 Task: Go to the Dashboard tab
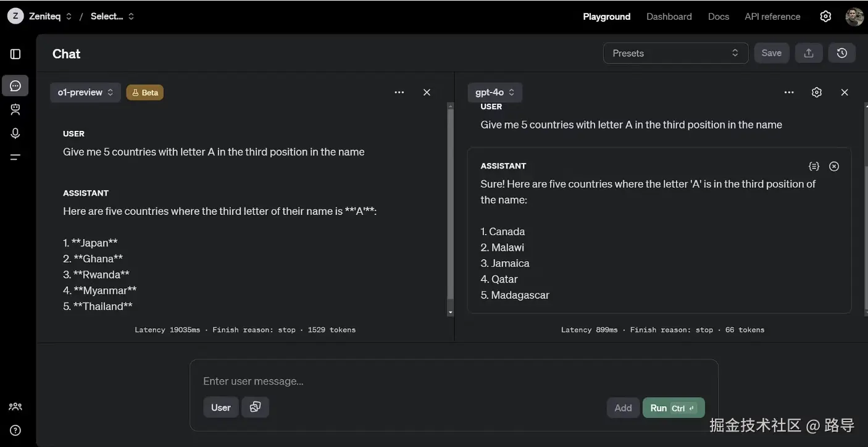[669, 17]
